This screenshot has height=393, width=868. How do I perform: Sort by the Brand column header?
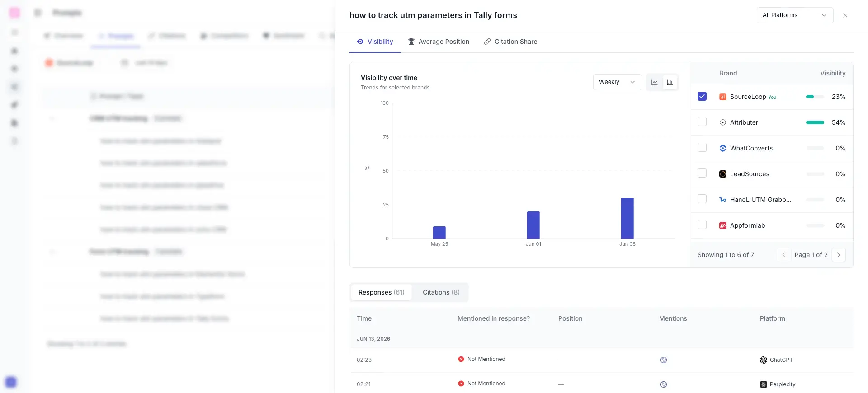(x=728, y=73)
